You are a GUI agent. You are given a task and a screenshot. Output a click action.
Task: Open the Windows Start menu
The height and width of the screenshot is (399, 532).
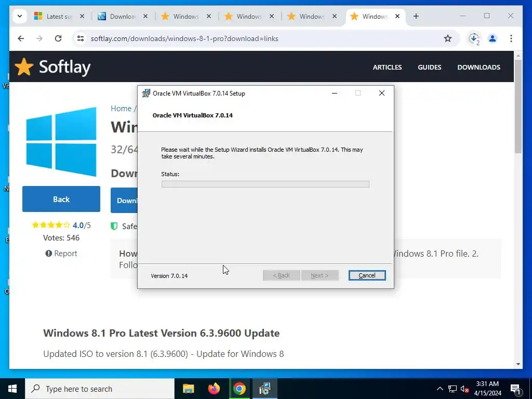click(x=12, y=389)
